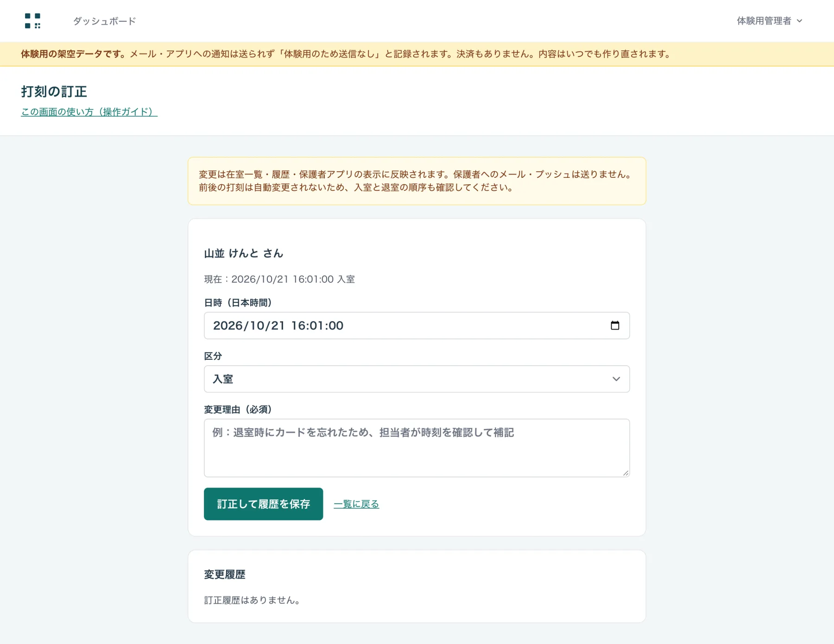Open the 区分 dropdown showing 入室

tap(417, 379)
